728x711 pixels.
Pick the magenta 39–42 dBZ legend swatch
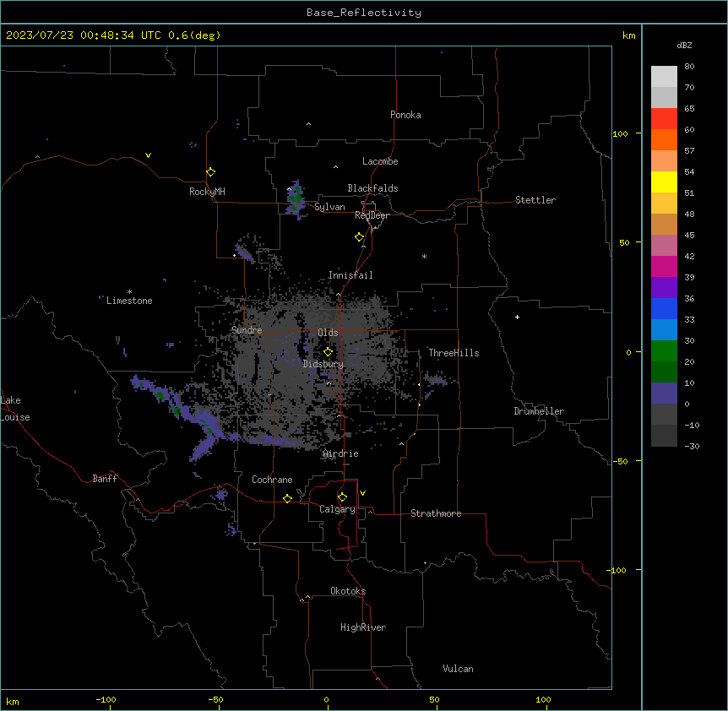point(664,266)
